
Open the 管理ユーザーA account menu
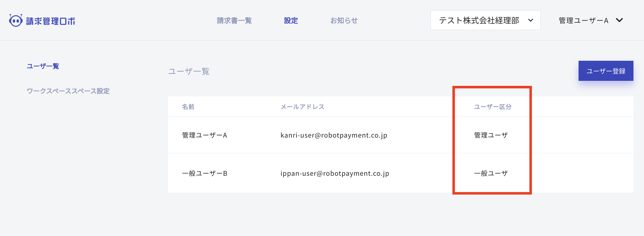(583, 21)
